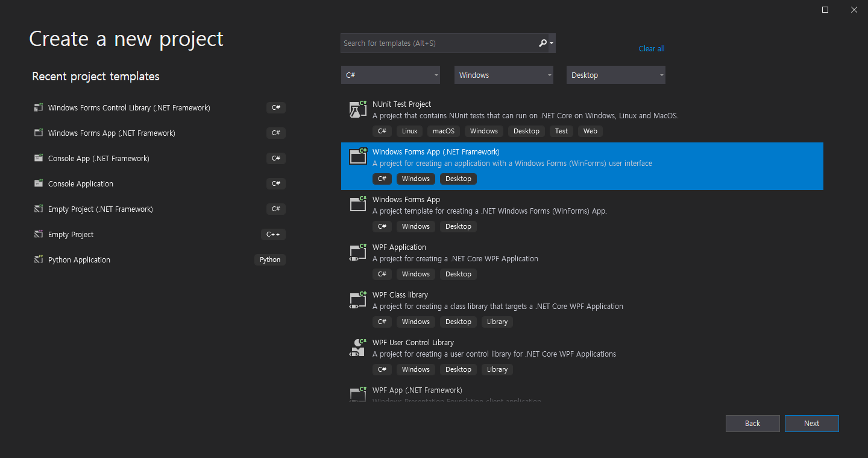Select WPF App (.NET Framework) template title
This screenshot has width=868, height=458.
418,390
